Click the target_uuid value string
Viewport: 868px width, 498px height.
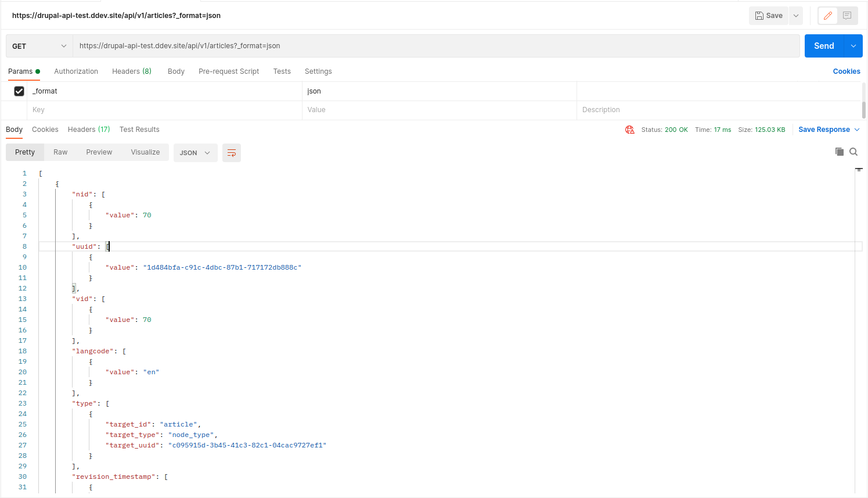point(247,445)
